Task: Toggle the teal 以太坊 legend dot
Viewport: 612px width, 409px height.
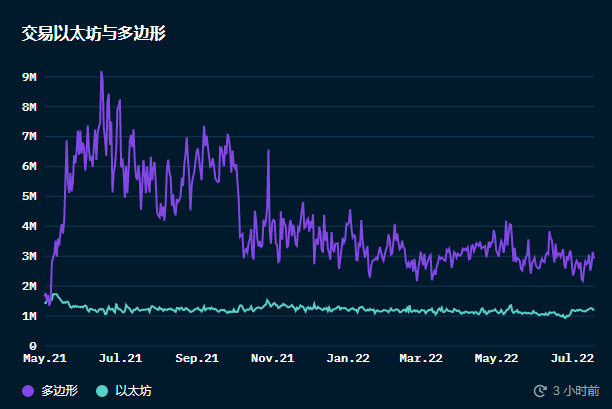Action: tap(102, 391)
